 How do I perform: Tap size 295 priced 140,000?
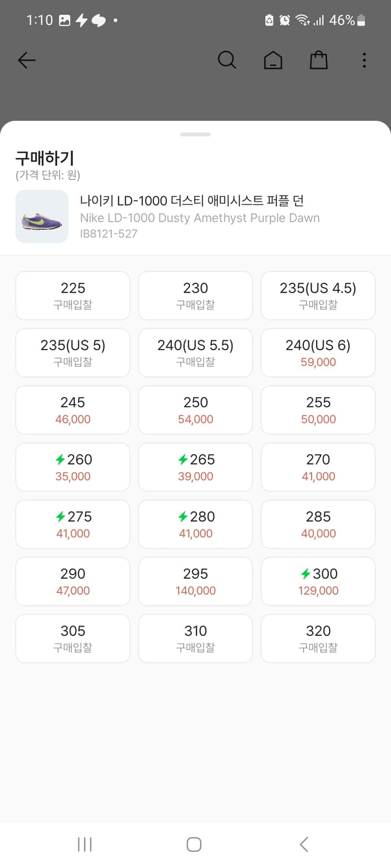point(195,582)
